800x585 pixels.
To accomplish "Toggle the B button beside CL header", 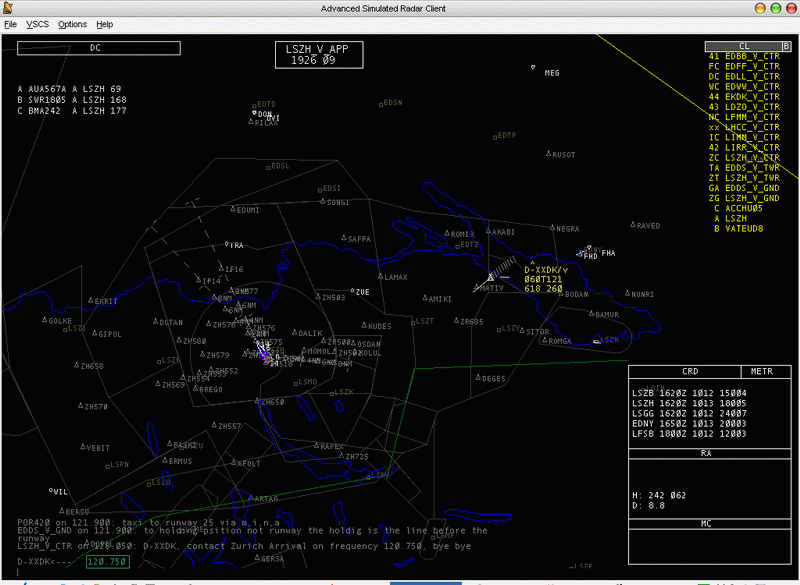I will click(x=786, y=46).
